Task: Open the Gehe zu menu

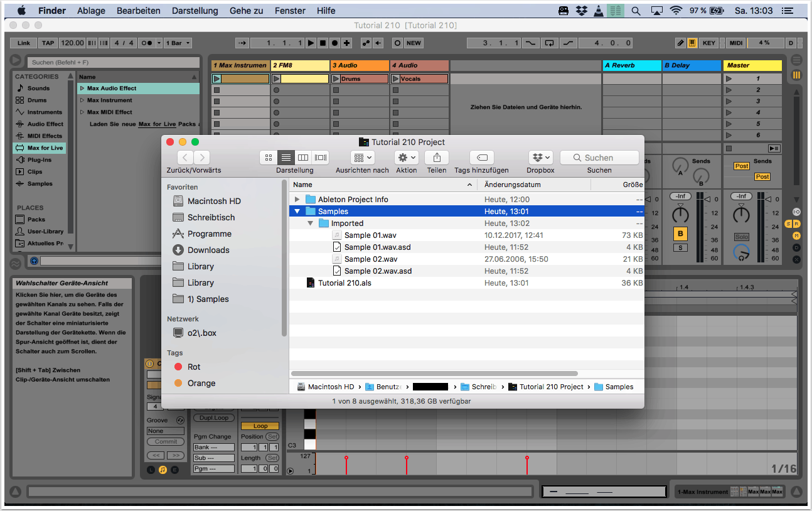Action: click(246, 11)
